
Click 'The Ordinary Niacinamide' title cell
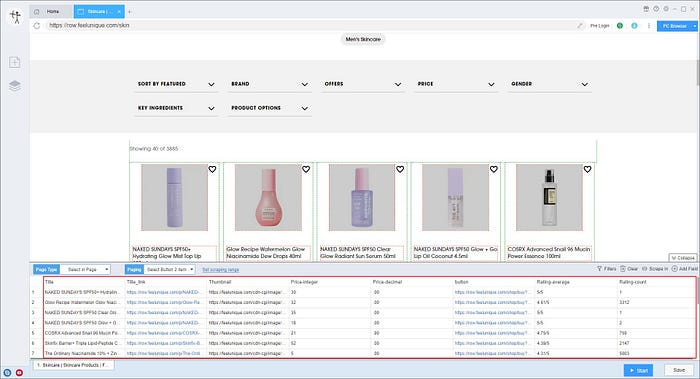point(83,354)
